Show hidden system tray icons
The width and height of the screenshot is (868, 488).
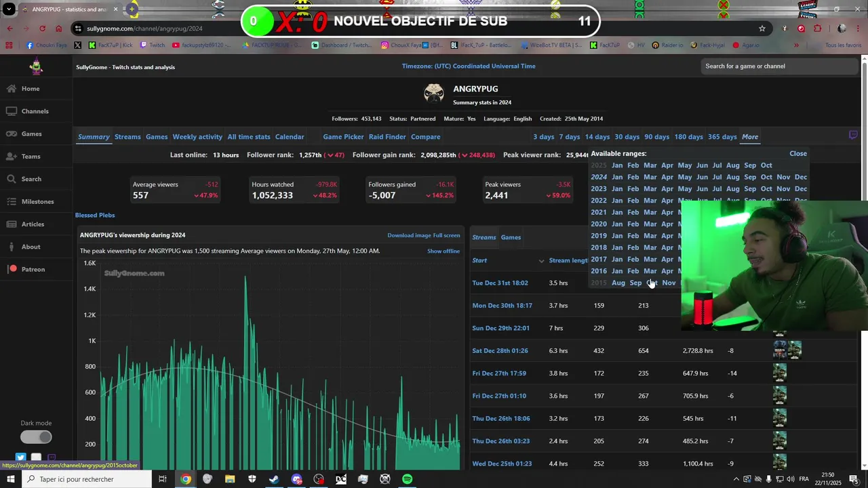(x=736, y=479)
